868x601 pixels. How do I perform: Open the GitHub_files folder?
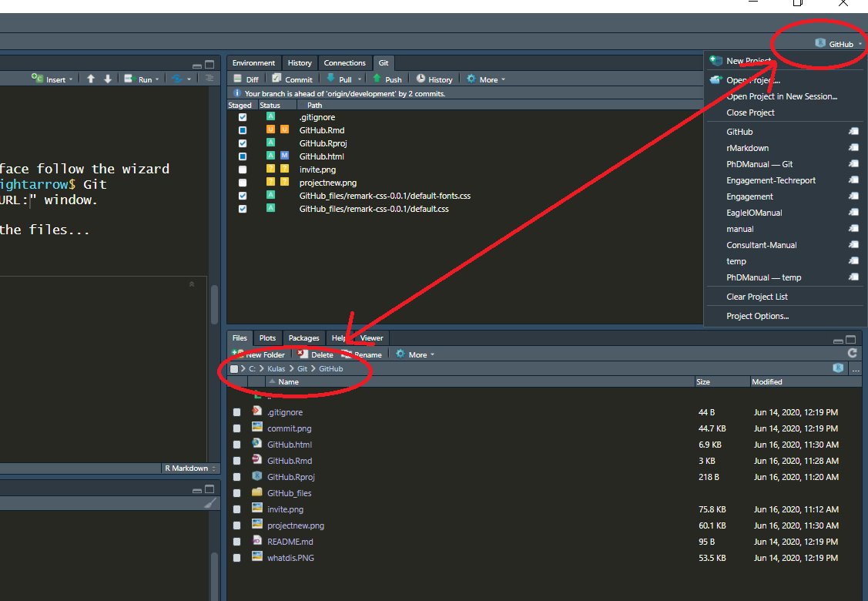click(x=289, y=493)
